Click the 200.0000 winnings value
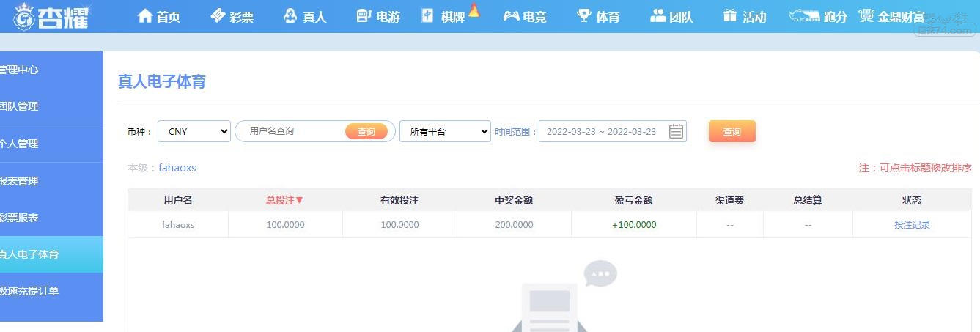This screenshot has height=332, width=980. [514, 225]
